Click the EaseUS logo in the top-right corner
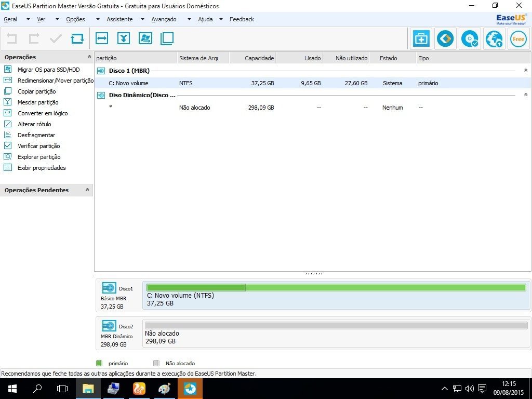Viewport: 532px width, 399px height. pyautogui.click(x=511, y=19)
